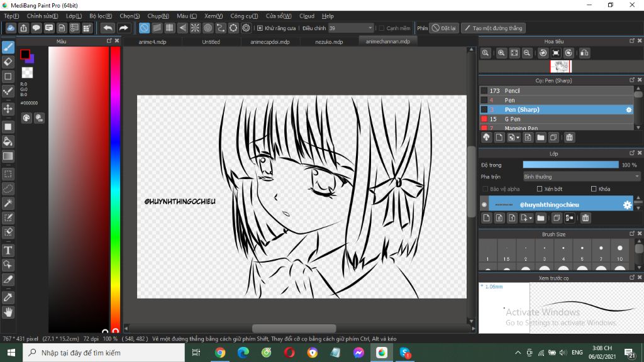Switch to anime4.mdp tab
The image size is (644, 362).
coord(152,42)
